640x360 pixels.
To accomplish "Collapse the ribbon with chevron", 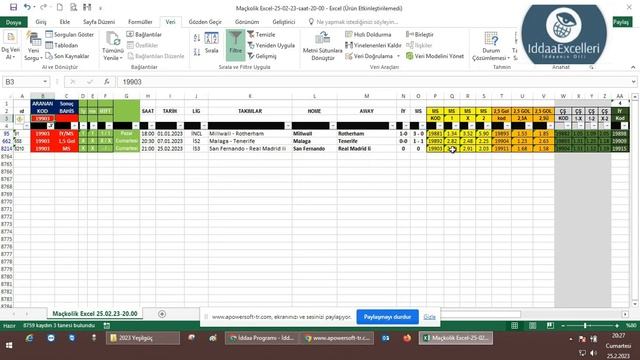I will click(x=633, y=67).
